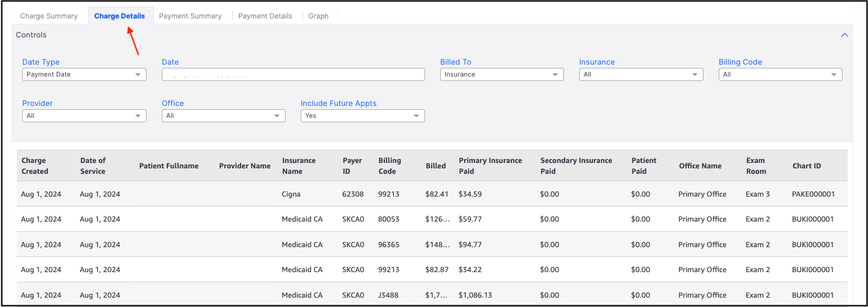868x308 pixels.
Task: Select the Cigna row chart PAKE000001
Action: 813,194
